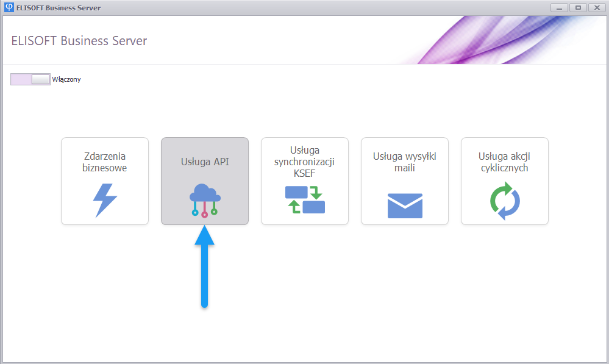Click the window title bar text
Viewport: 609px width, 364px height.
pos(59,8)
